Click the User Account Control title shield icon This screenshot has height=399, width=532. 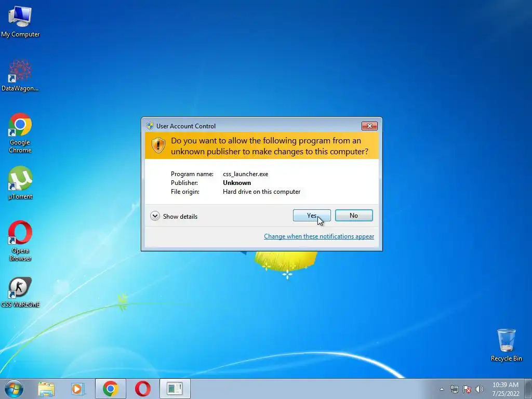tap(150, 126)
